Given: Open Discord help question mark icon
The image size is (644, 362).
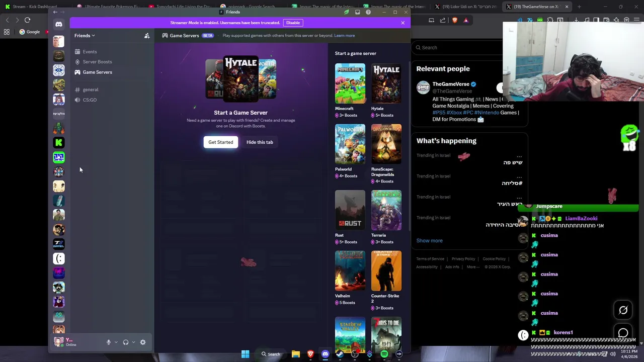Looking at the screenshot, I should [x=368, y=12].
